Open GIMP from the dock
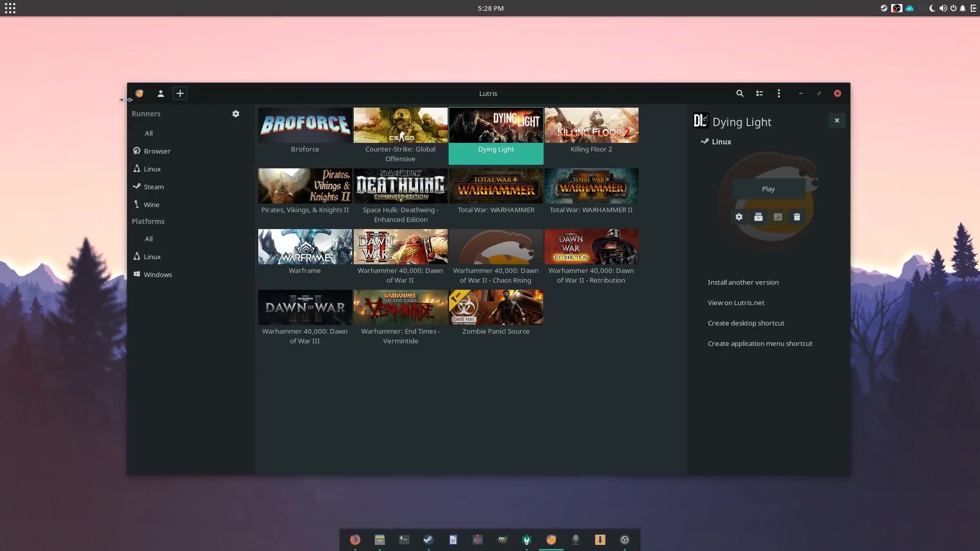 tap(502, 540)
